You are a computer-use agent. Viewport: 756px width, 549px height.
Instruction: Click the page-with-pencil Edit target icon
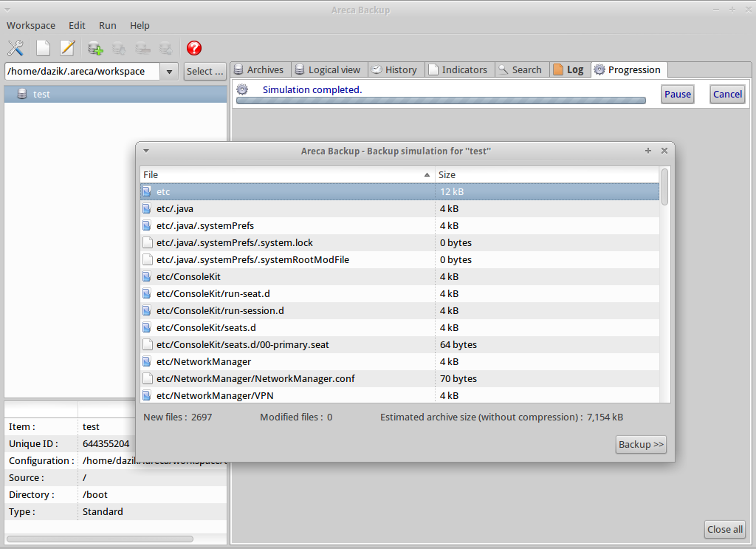pyautogui.click(x=67, y=48)
